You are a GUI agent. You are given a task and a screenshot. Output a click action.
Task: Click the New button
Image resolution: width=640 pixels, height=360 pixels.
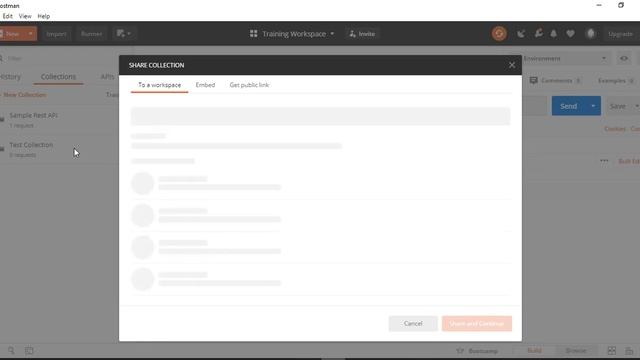(12, 33)
